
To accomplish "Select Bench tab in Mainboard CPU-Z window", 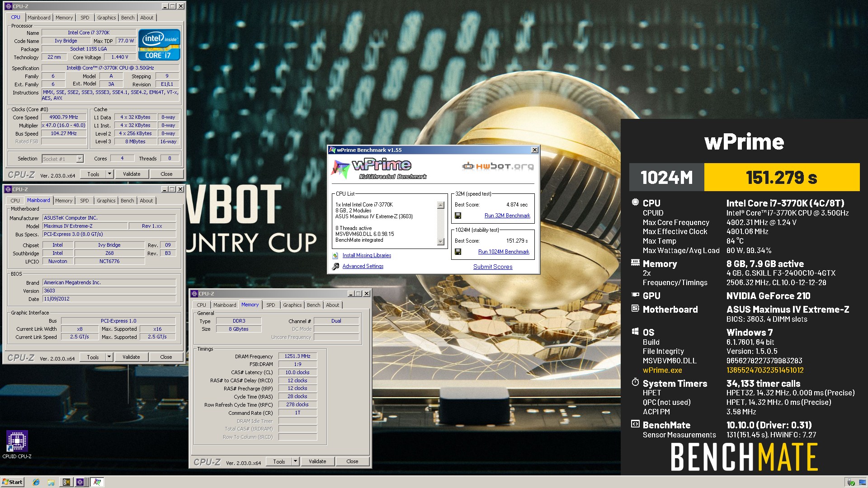I will pos(127,201).
